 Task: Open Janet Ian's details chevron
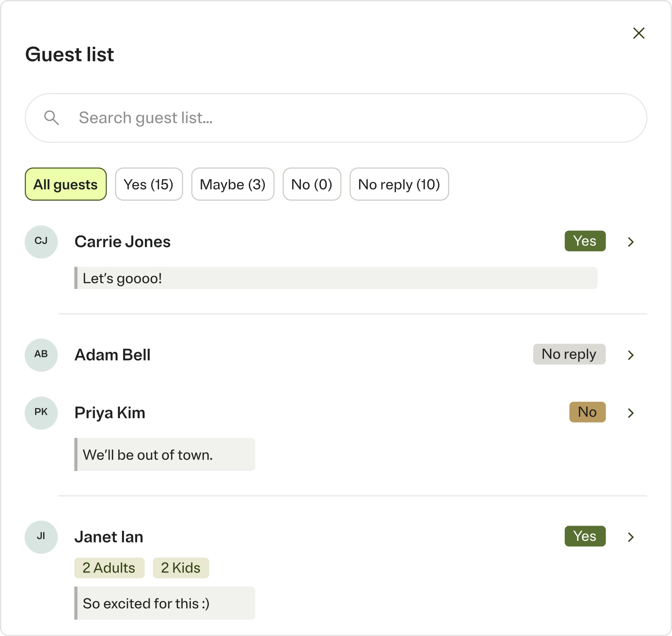pos(631,537)
